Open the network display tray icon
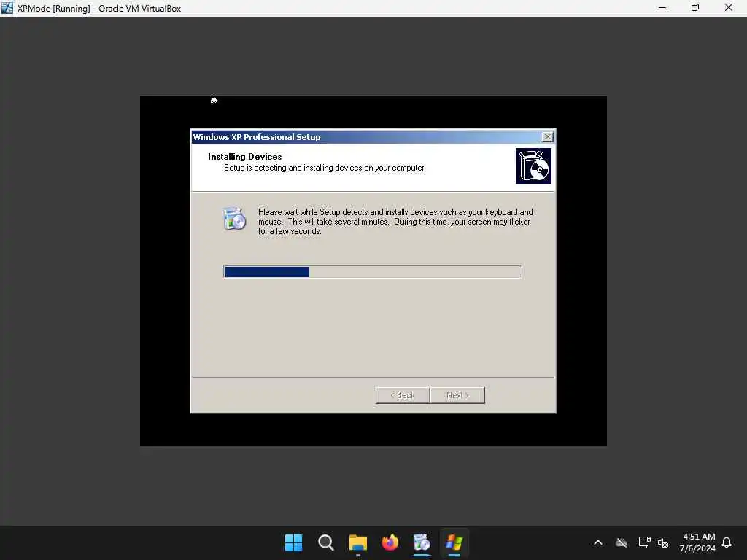The width and height of the screenshot is (747, 560). [644, 542]
